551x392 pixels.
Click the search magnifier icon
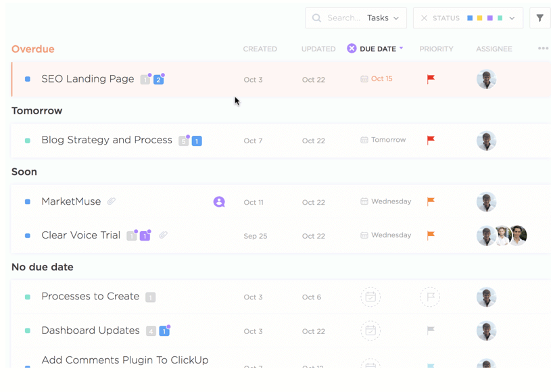click(316, 18)
